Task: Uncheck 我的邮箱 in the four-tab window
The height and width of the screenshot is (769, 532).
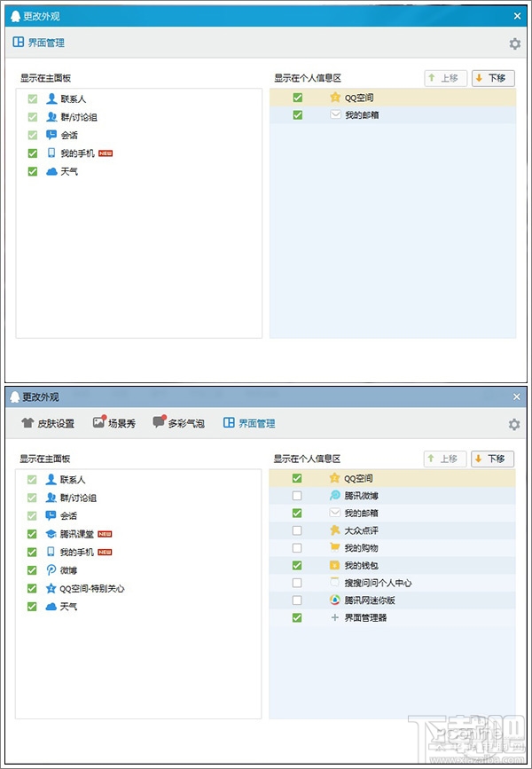Action: (297, 513)
